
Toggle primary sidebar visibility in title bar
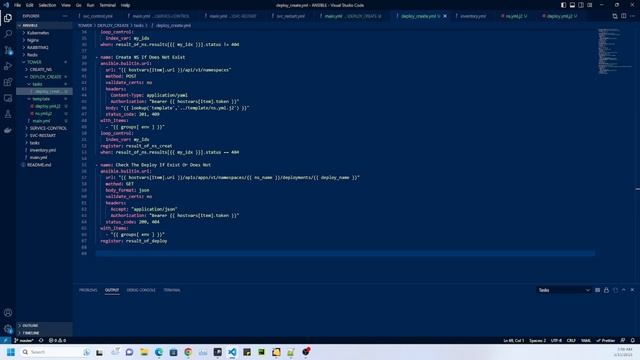(x=563, y=5)
